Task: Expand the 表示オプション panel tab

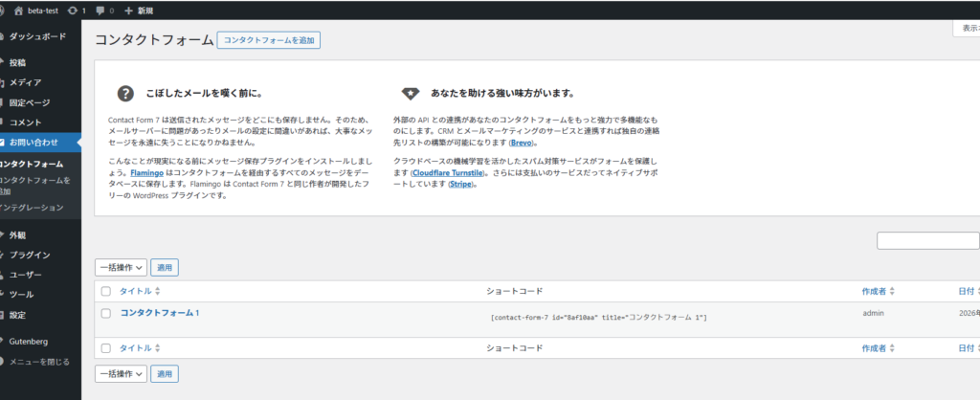Action: click(965, 29)
